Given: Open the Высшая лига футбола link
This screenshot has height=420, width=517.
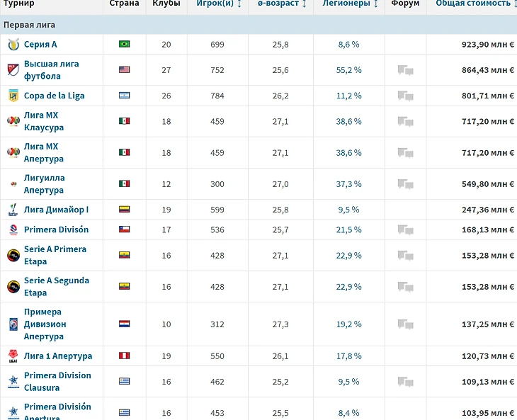Looking at the screenshot, I should [x=52, y=70].
